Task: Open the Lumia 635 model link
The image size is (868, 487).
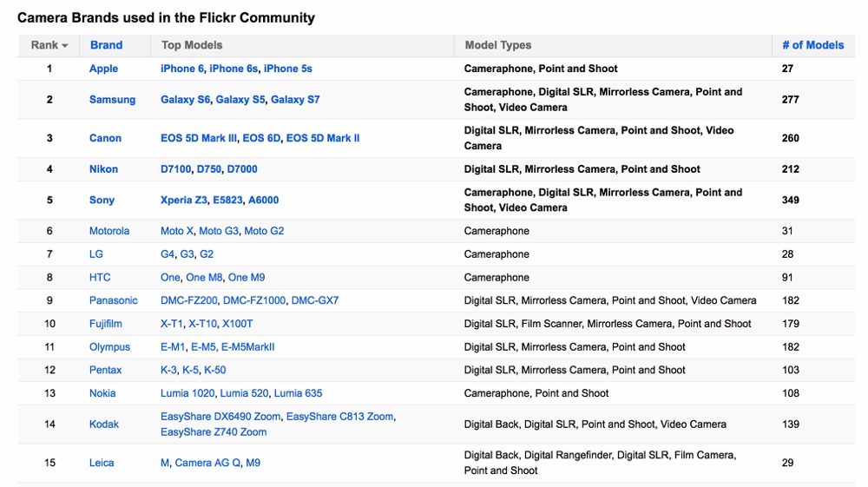Action: [298, 393]
